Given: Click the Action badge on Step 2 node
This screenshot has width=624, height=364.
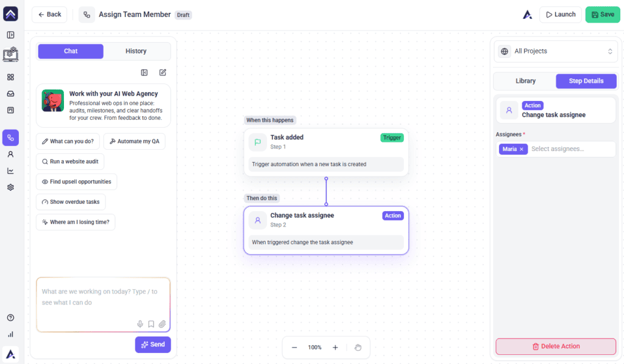Looking at the screenshot, I should pyautogui.click(x=393, y=215).
